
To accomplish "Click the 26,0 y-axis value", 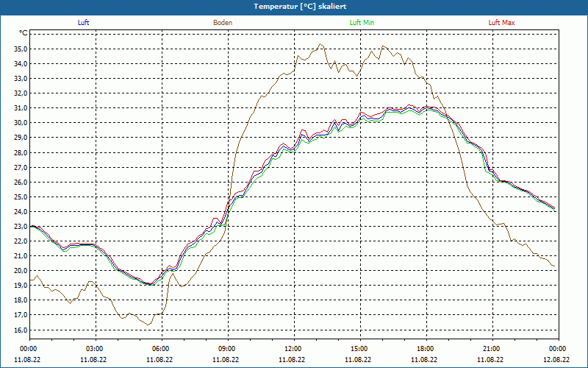I will pyautogui.click(x=21, y=182).
